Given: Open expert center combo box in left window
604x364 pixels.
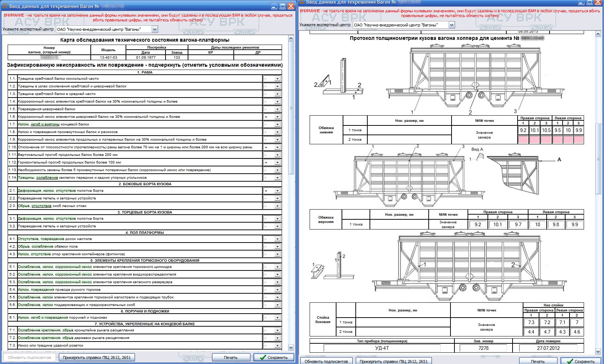Looking at the screenshot, I should tap(155, 29).
